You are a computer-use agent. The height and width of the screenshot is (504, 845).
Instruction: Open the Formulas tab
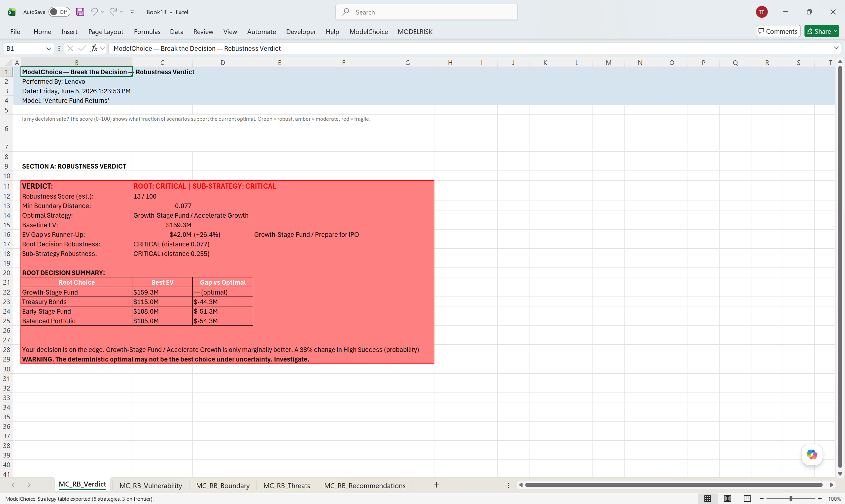pyautogui.click(x=147, y=32)
